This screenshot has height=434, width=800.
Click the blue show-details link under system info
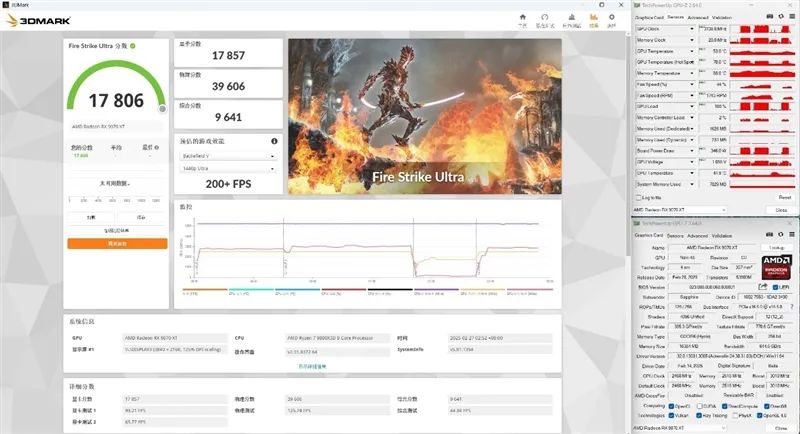pos(312,366)
